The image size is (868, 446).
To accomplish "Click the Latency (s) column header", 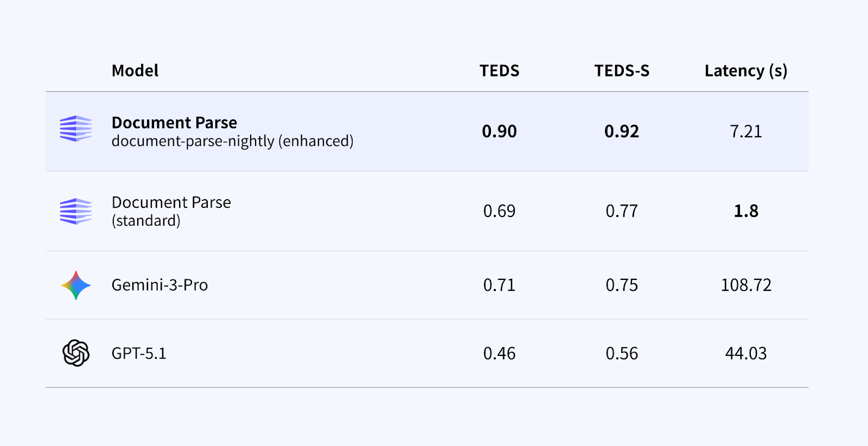I will click(745, 71).
